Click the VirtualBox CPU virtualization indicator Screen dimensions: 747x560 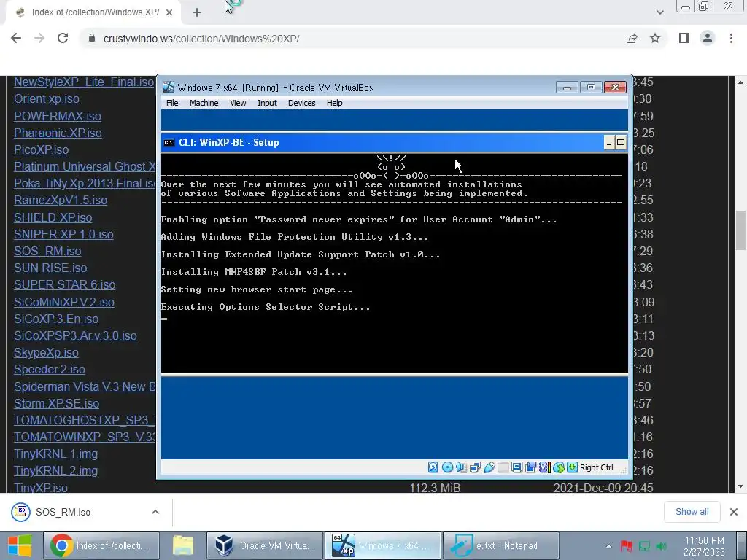[544, 467]
